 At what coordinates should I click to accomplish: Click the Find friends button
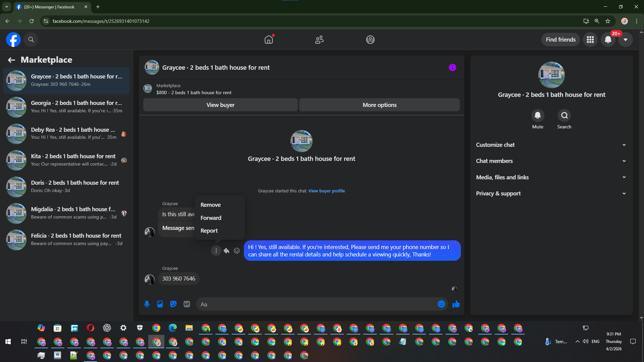pos(560,40)
